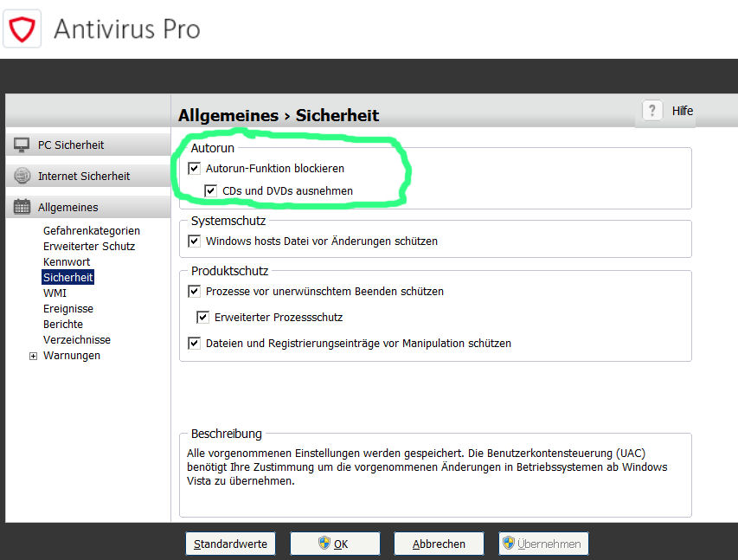Click the 'Antivirus Pro' title text
Viewport: 738px width, 560px height.
(127, 29)
